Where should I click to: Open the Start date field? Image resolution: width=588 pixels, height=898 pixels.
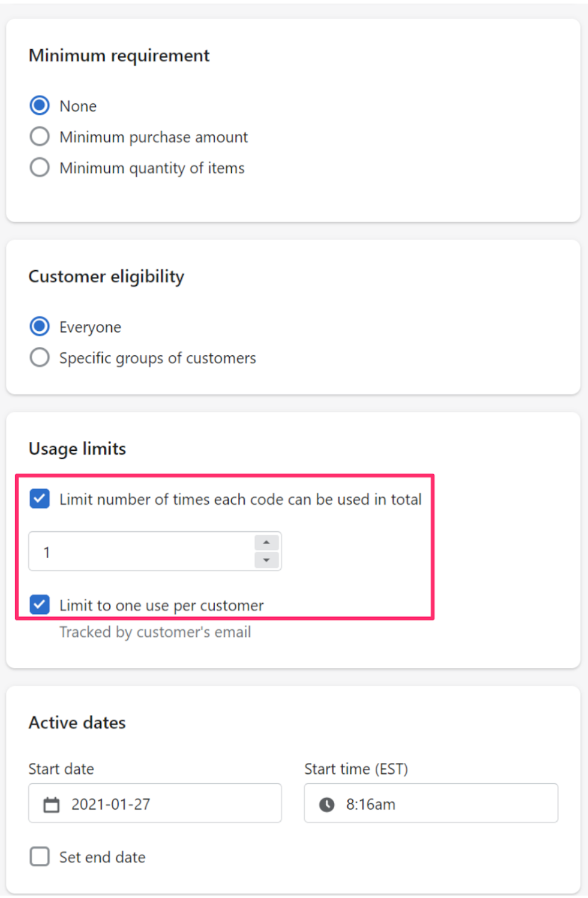click(155, 803)
